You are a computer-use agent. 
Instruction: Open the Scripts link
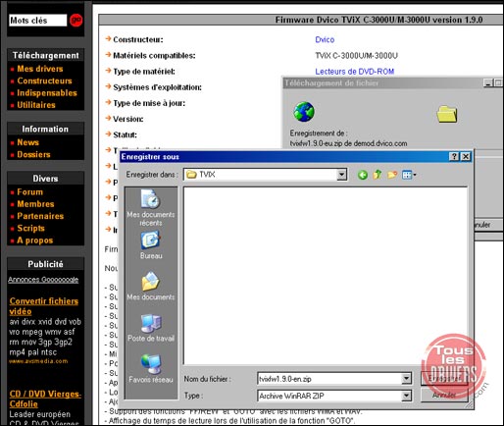tap(30, 228)
